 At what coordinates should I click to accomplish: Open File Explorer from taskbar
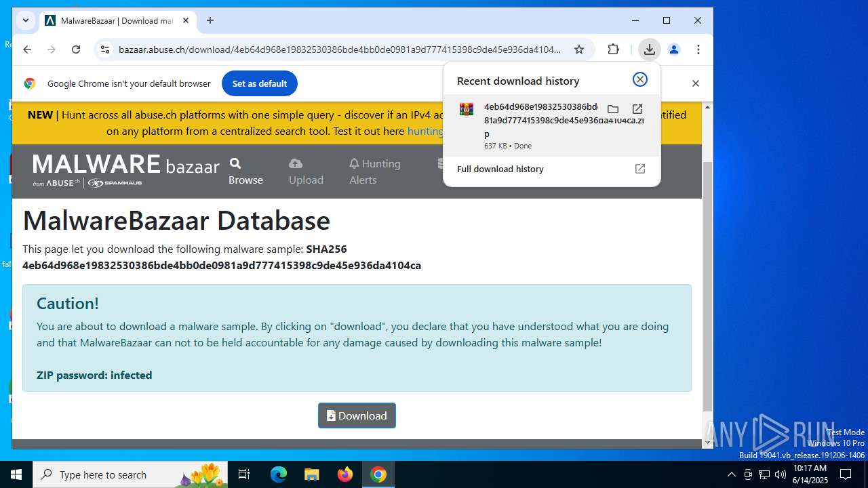[312, 474]
